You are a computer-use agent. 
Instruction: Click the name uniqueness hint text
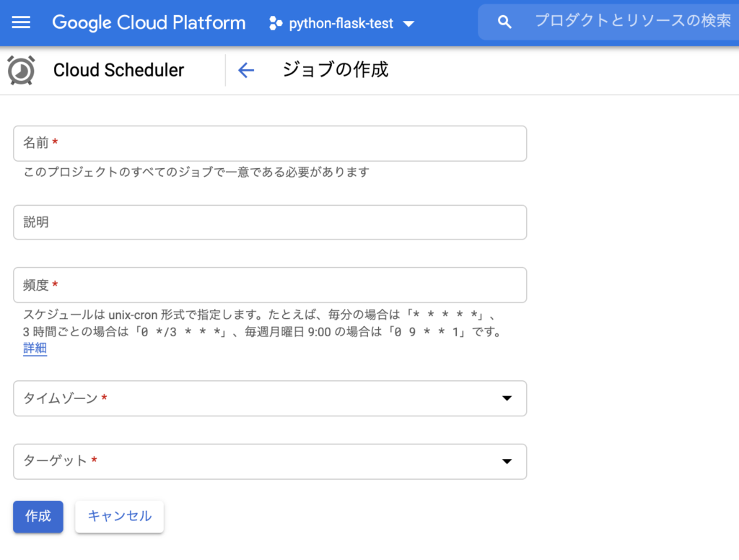(196, 172)
